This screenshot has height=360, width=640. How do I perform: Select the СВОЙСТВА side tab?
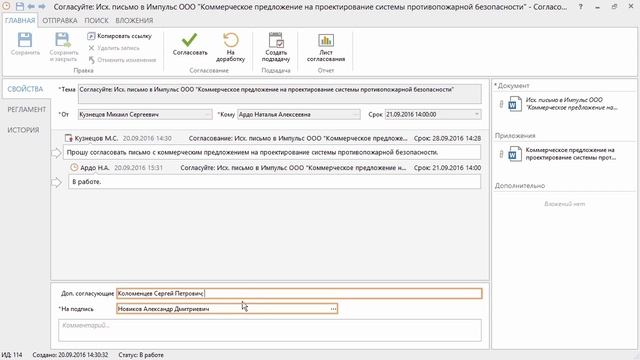click(x=25, y=89)
